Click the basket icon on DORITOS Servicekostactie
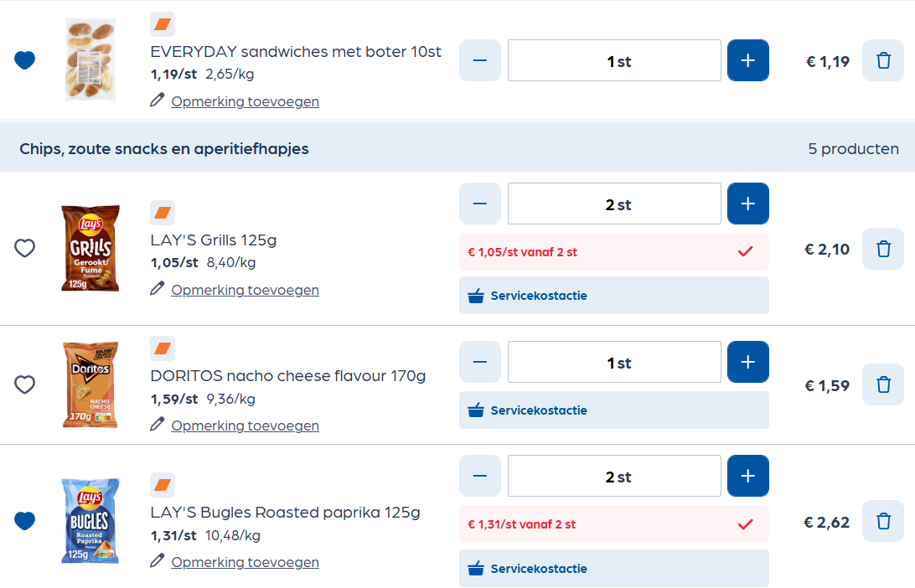915x588 pixels. coord(478,410)
